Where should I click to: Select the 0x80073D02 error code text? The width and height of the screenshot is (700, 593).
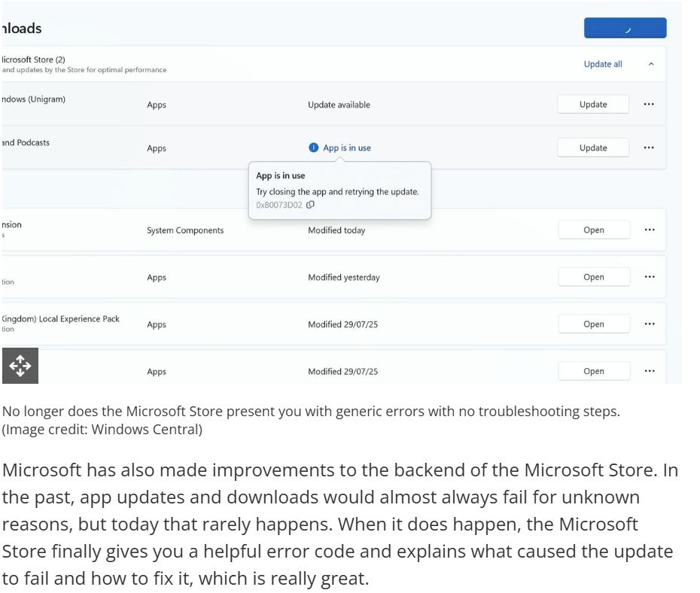pyautogui.click(x=279, y=205)
